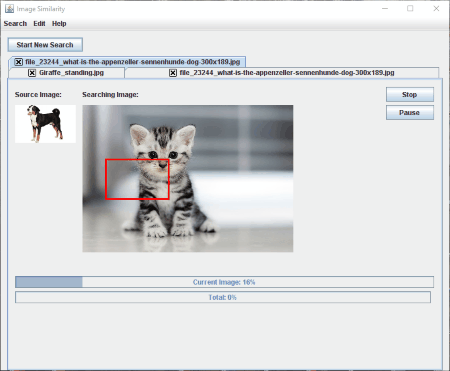Open the Edit menu

pyautogui.click(x=39, y=24)
